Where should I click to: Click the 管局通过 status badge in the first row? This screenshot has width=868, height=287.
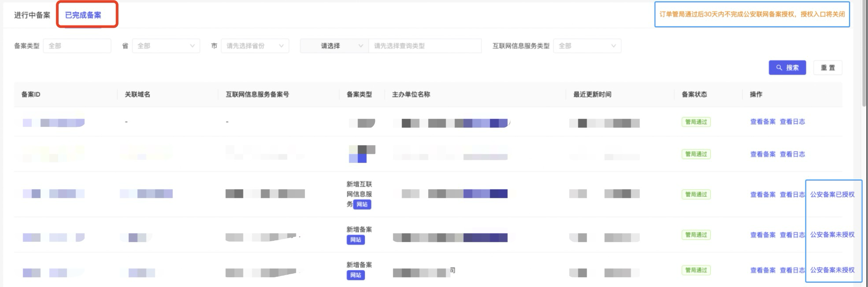pyautogui.click(x=696, y=122)
